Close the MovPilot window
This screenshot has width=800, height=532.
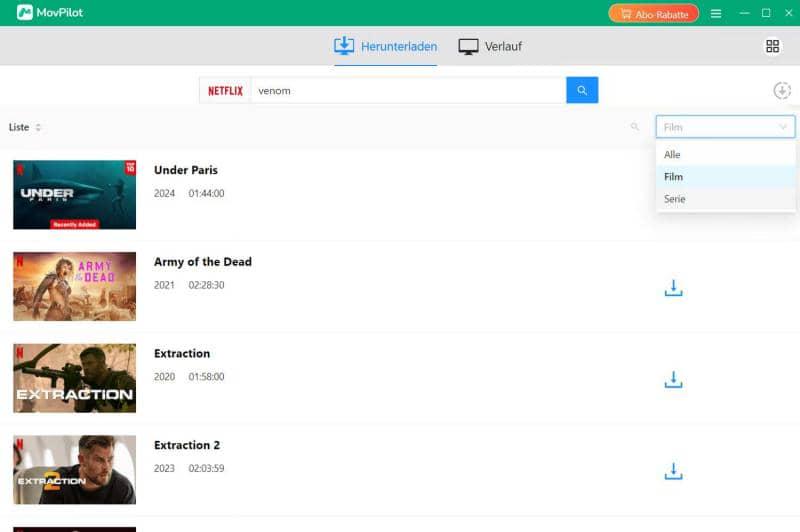[x=788, y=13]
